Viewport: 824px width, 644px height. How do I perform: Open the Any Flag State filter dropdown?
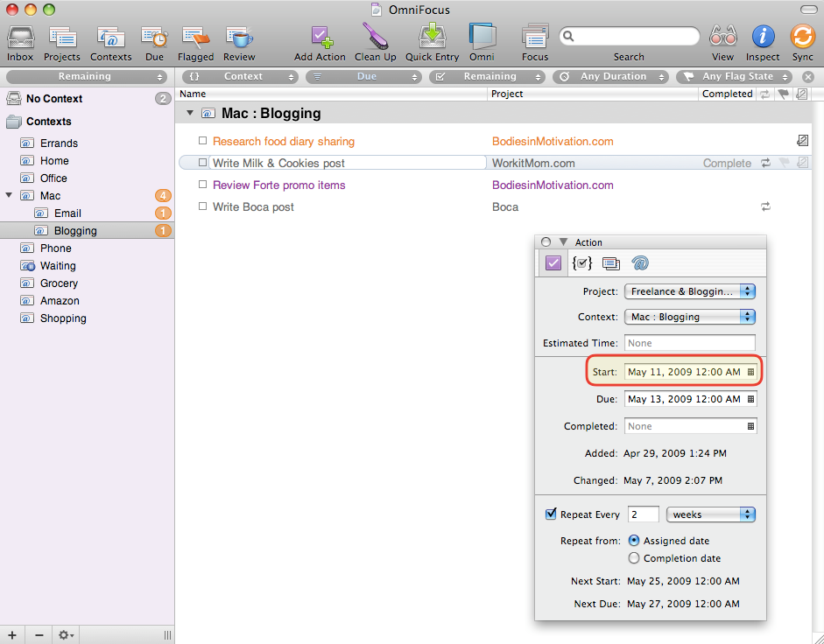coord(734,77)
